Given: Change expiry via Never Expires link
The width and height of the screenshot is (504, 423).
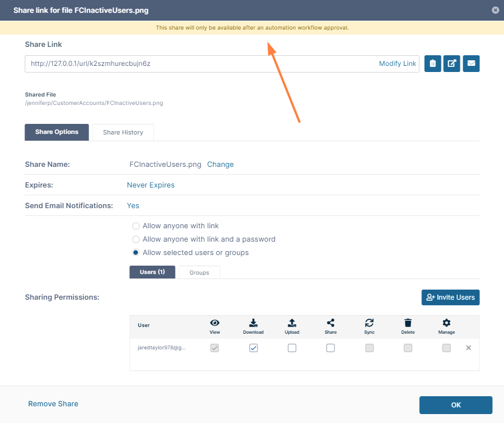Looking at the screenshot, I should tap(151, 185).
